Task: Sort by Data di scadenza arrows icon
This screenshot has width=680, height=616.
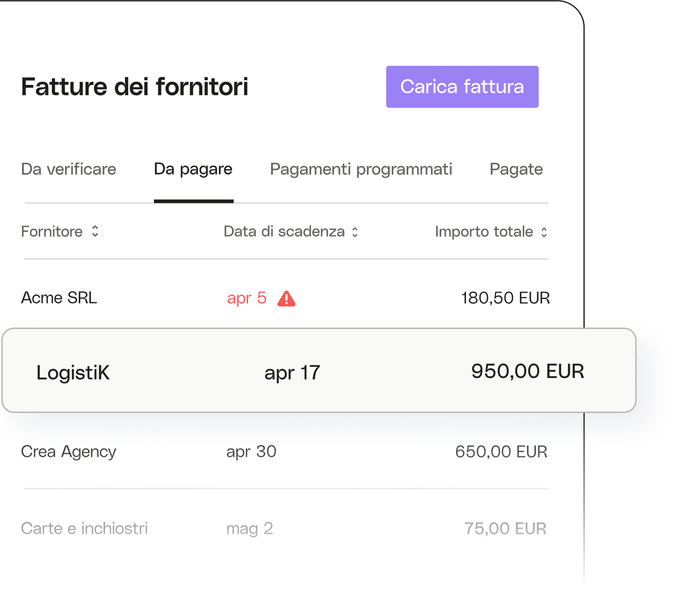Action: point(355,232)
